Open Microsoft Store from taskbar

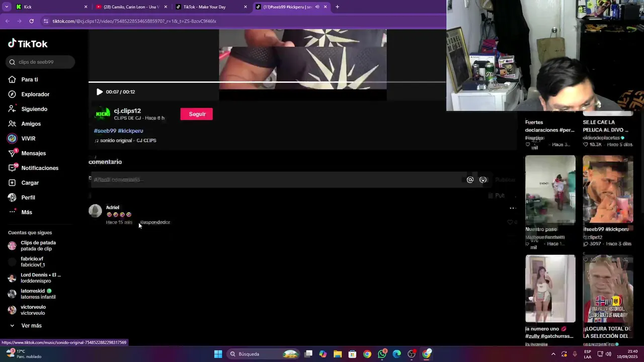[352, 354]
